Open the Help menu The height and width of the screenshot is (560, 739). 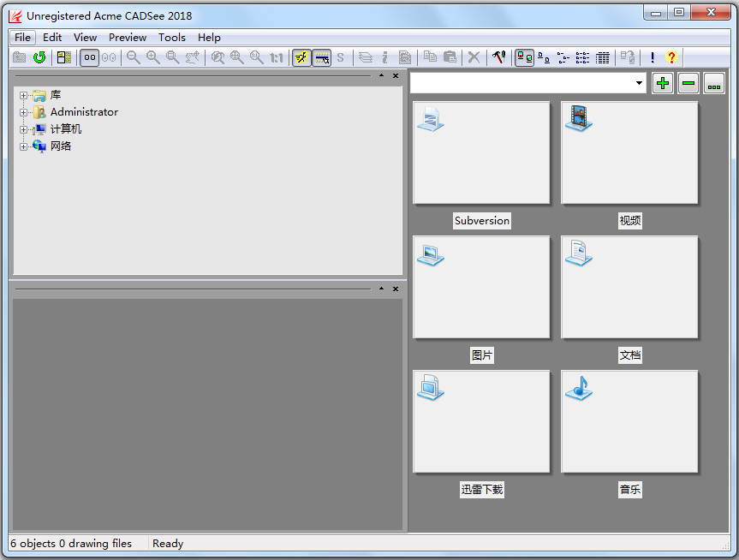coord(209,37)
